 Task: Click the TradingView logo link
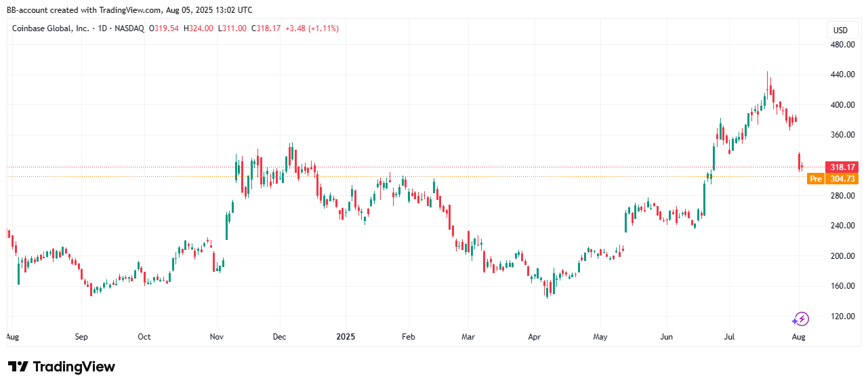point(62,367)
